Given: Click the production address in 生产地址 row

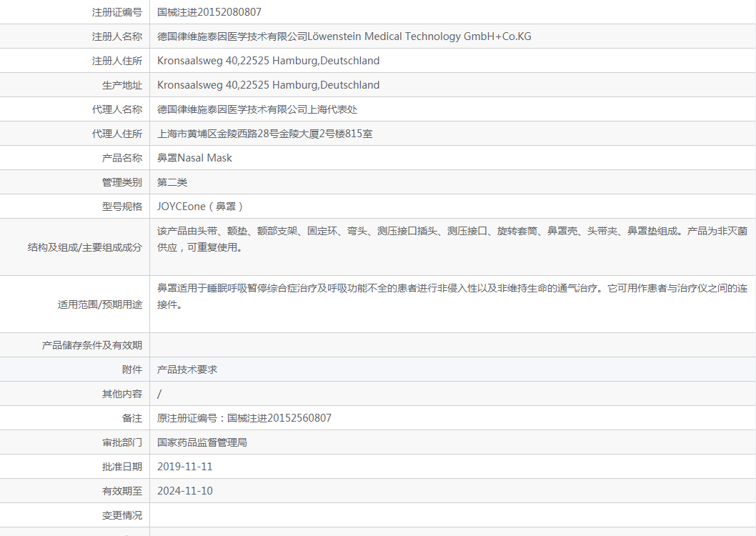Looking at the screenshot, I should coord(268,85).
